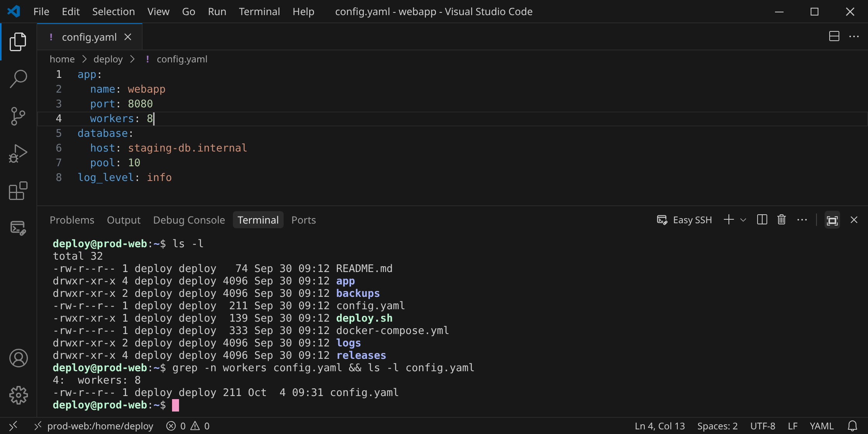Split the editor right icon
The image size is (868, 434).
(834, 36)
